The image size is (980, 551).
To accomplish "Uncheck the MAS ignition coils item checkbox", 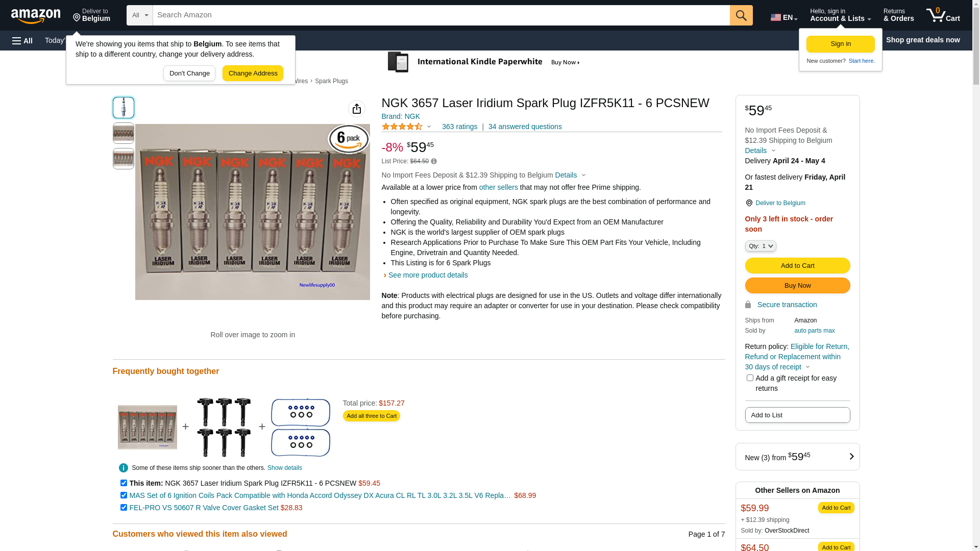I will click(x=124, y=495).
